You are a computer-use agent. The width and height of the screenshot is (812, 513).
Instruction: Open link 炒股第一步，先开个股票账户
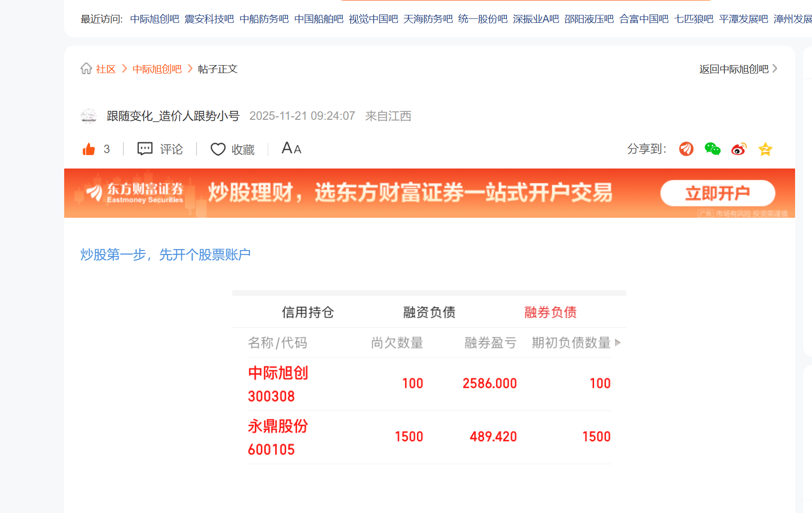pos(166,255)
